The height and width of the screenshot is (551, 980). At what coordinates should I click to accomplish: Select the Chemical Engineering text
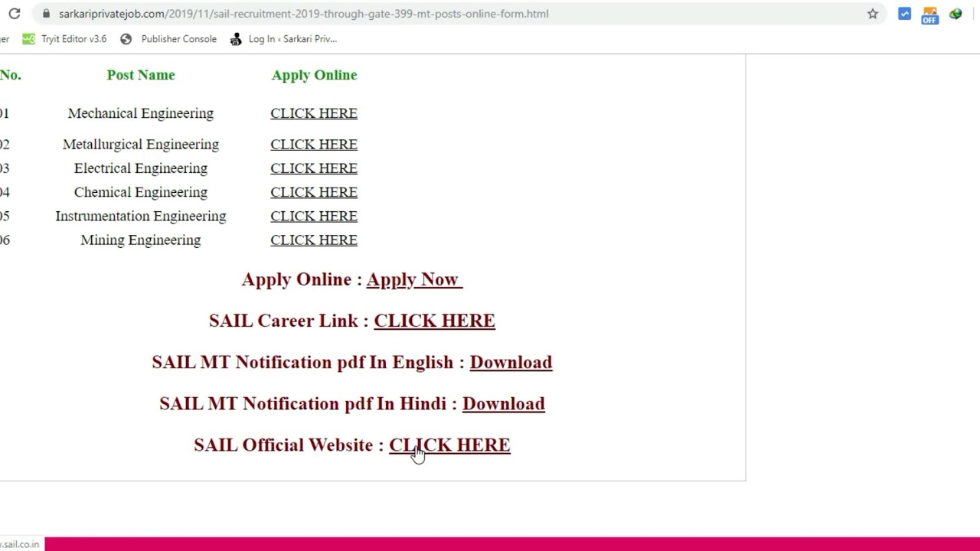coord(141,192)
